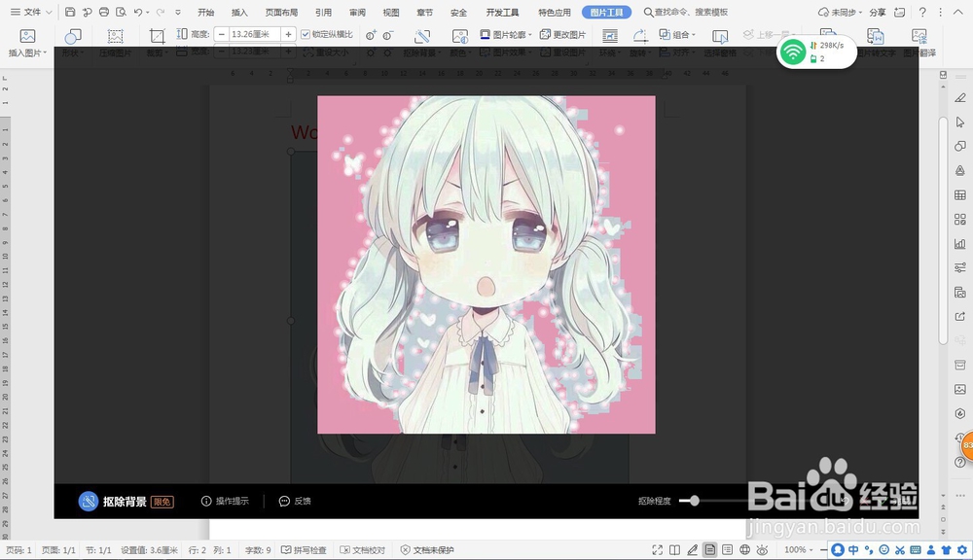Click the 更改图片 change picture icon

tap(546, 35)
